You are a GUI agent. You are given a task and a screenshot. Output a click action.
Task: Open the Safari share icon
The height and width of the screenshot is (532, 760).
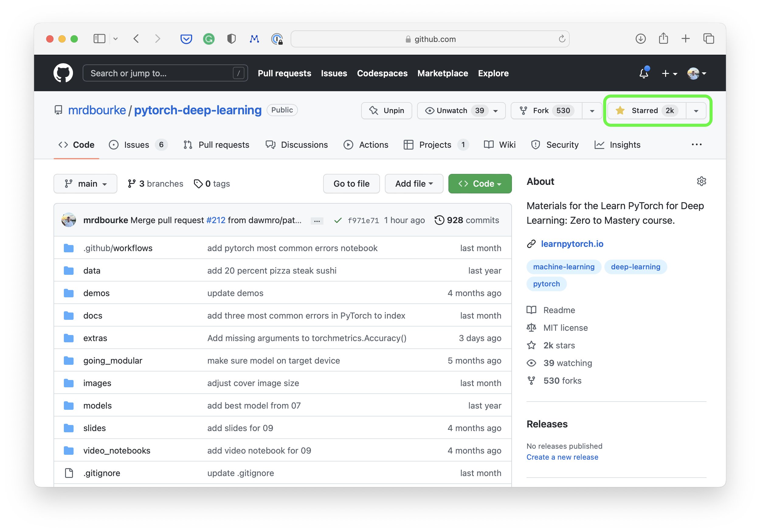663,39
